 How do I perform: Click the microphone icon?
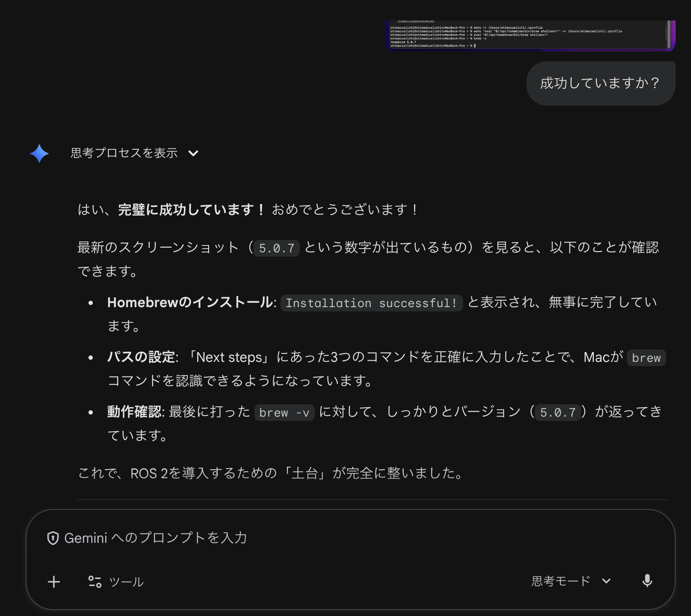click(x=647, y=581)
